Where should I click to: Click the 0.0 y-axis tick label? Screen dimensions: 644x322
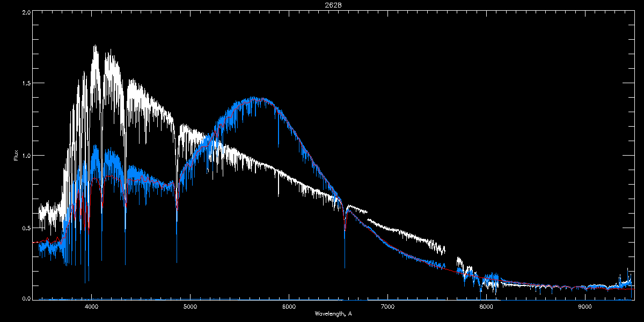(x=26, y=298)
